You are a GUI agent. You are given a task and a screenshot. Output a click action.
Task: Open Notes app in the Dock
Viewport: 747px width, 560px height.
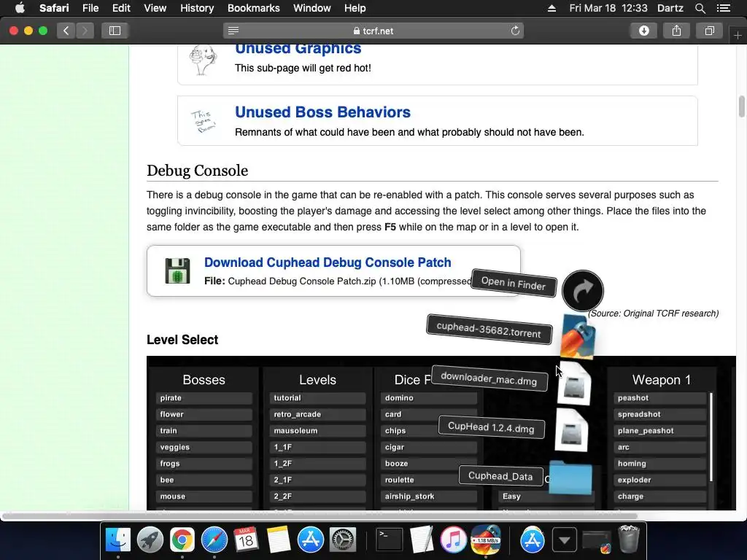click(x=279, y=540)
